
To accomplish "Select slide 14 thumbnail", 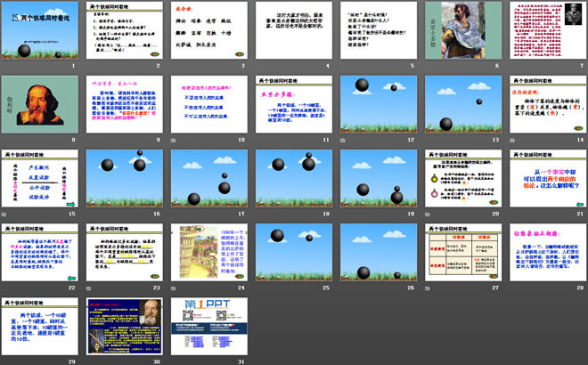I will point(548,104).
